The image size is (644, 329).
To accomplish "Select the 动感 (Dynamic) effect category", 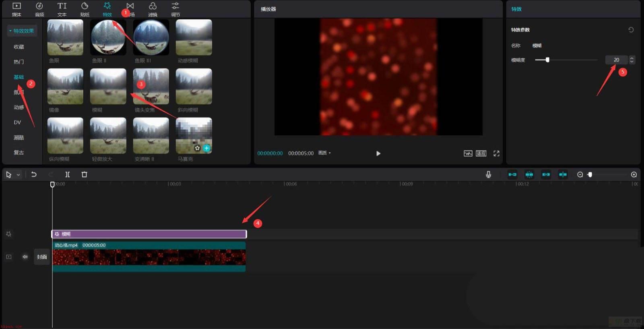I will click(x=19, y=107).
